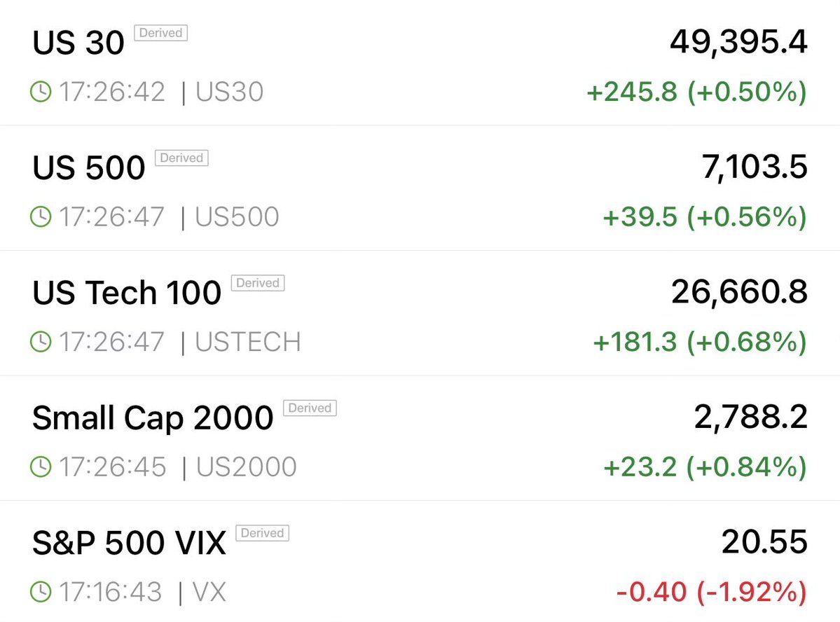Click the Derived badge beside Small Cap 2000
This screenshot has height=622, width=840.
click(x=310, y=408)
